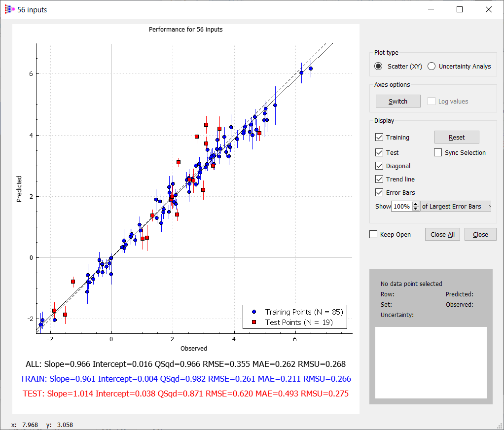Disable the Trend line checkbox

coord(379,179)
